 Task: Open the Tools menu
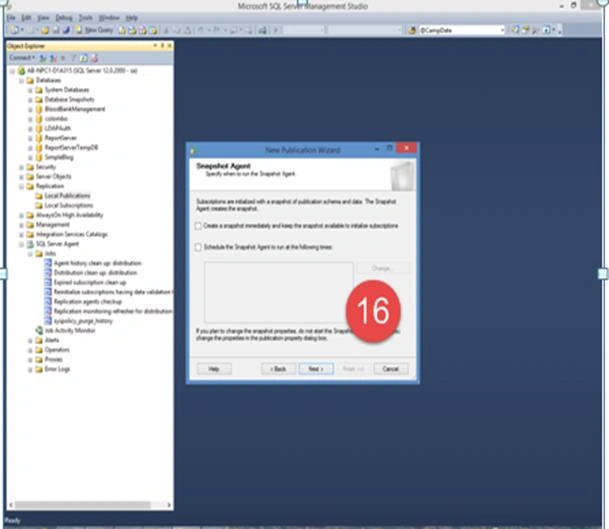[x=85, y=18]
